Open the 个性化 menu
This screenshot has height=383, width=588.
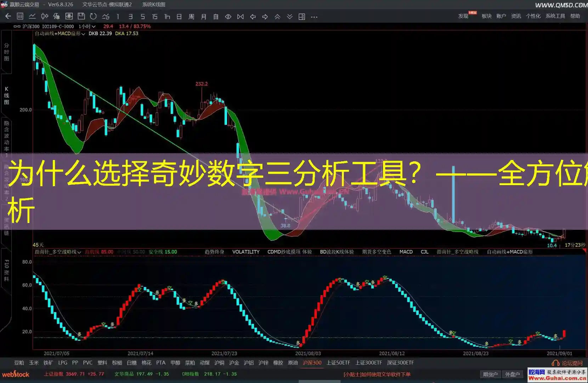pyautogui.click(x=533, y=16)
